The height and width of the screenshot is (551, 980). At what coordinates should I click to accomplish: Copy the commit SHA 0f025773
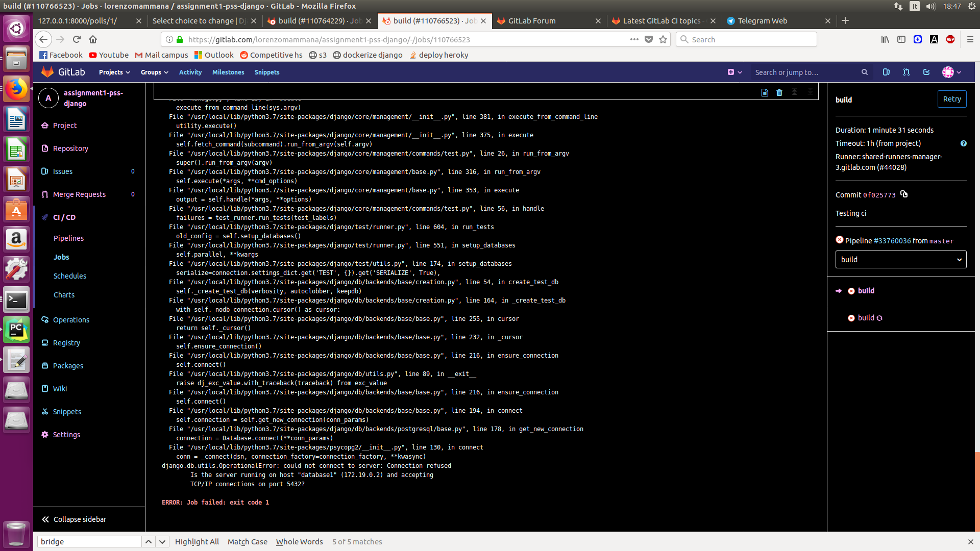click(x=903, y=194)
